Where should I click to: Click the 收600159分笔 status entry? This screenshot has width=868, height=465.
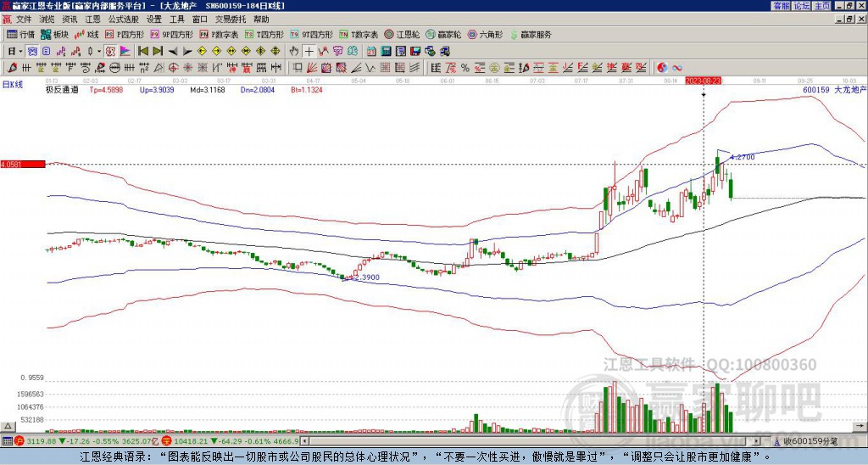tap(810, 441)
